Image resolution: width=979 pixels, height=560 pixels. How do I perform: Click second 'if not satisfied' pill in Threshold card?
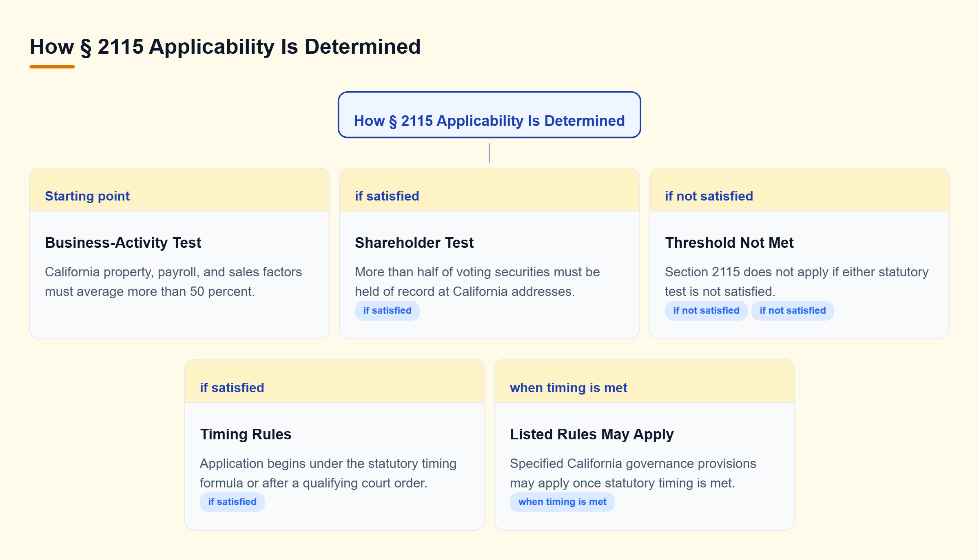(793, 311)
